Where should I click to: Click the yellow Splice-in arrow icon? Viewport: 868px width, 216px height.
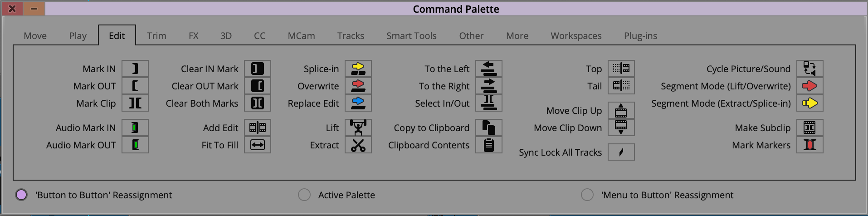point(358,69)
